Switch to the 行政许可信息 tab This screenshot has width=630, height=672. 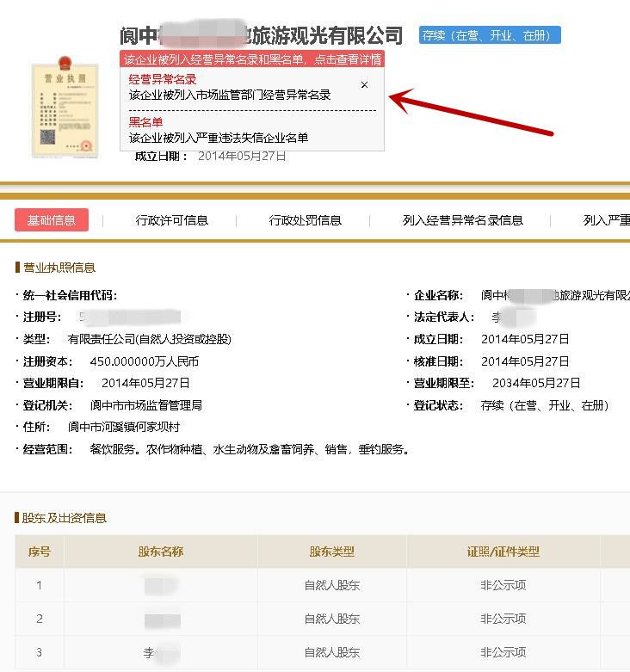(x=172, y=220)
